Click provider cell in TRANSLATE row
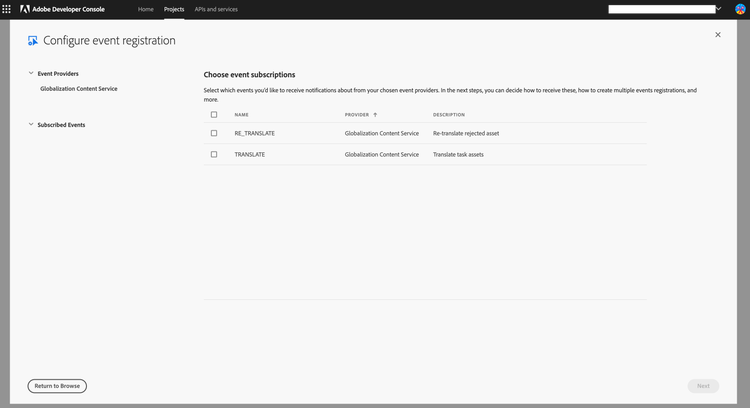This screenshot has width=750, height=408. click(x=382, y=154)
